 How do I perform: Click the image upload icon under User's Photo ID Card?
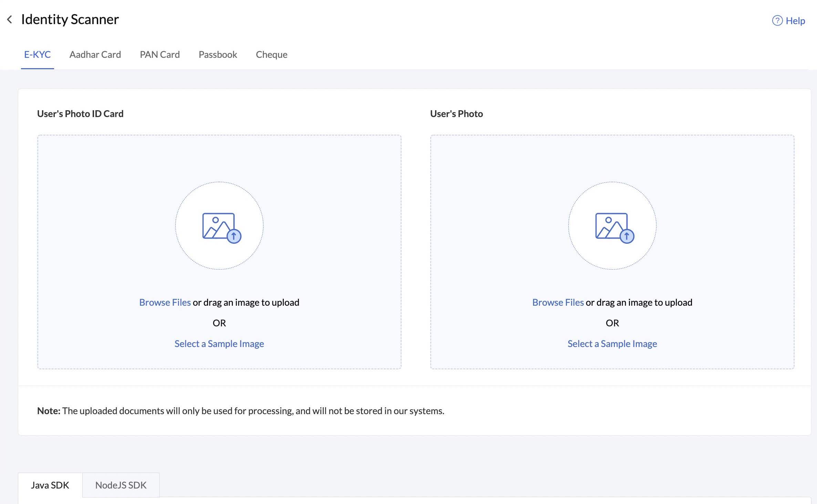[219, 225]
